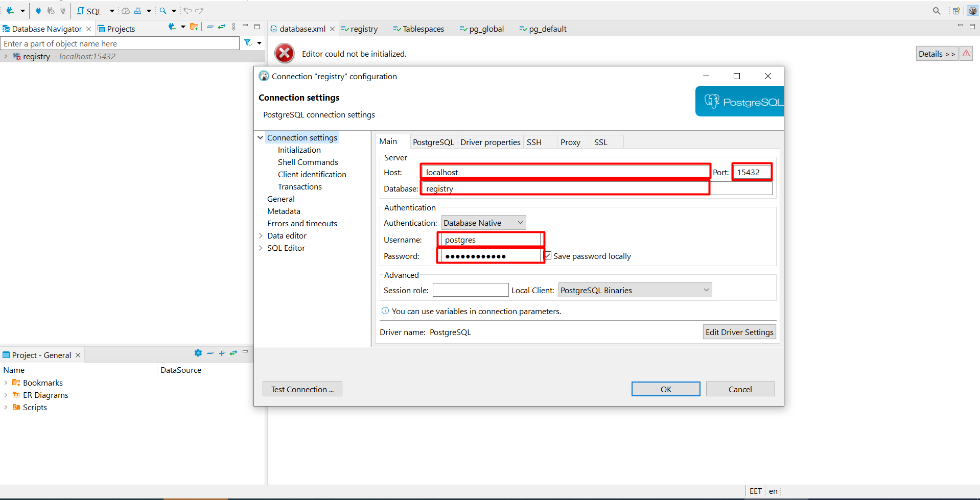Open the Local Client PostgreSQL Binaries dropdown

coord(635,290)
